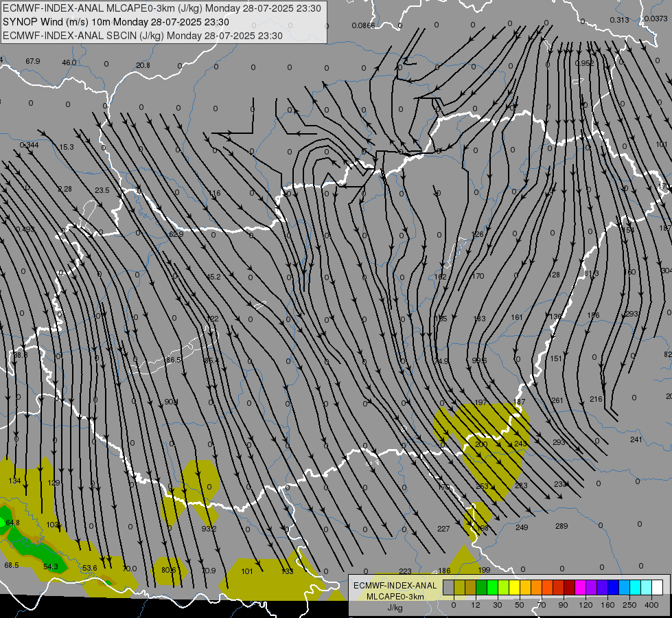The width and height of the screenshot is (672, 618).
Task: Click the dark green legend swatch
Action: pyautogui.click(x=482, y=588)
